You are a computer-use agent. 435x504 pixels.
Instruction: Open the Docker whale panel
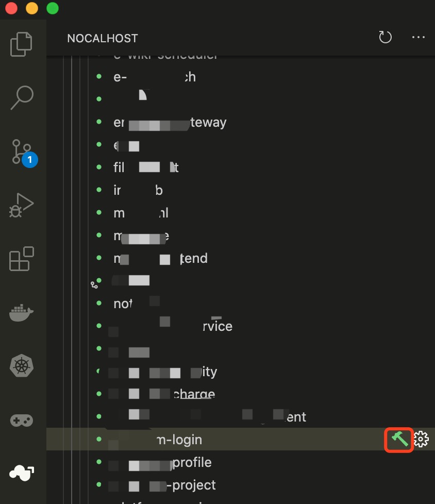click(22, 312)
